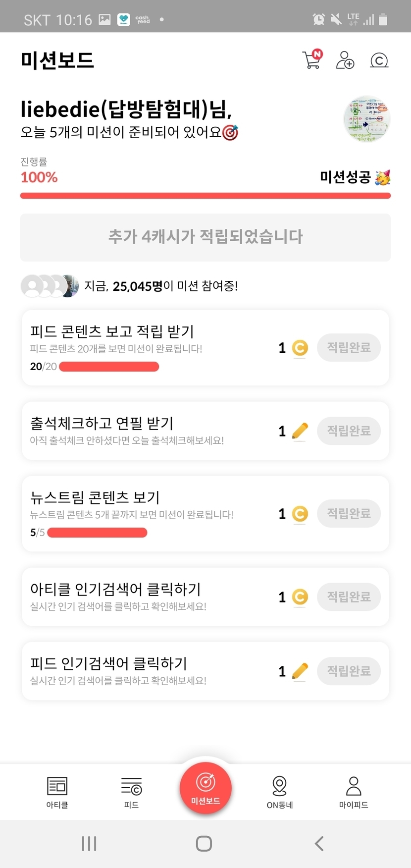Tap 적립완료 for 아티클 인기검색어 mission
Image resolution: width=411 pixels, height=868 pixels.
(349, 597)
